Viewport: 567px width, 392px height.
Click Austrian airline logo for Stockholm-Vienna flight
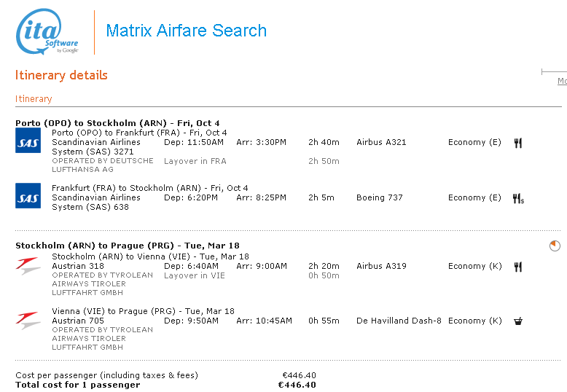(x=28, y=266)
